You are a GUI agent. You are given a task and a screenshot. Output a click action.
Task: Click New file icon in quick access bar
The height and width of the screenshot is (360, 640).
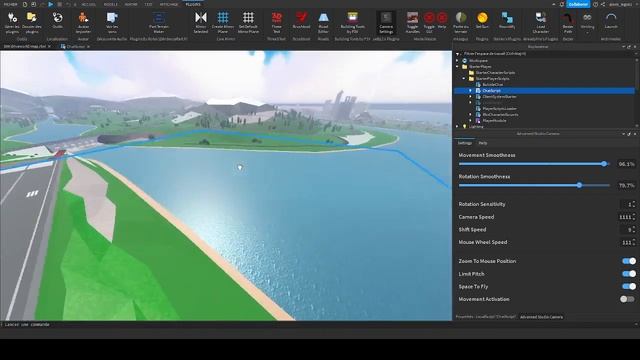pyautogui.click(x=25, y=4)
